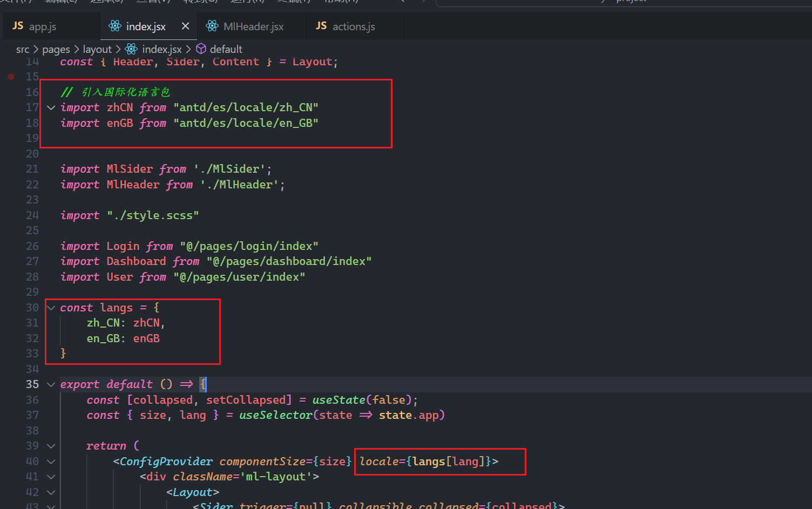Click the "./style.scss" import string

[153, 215]
